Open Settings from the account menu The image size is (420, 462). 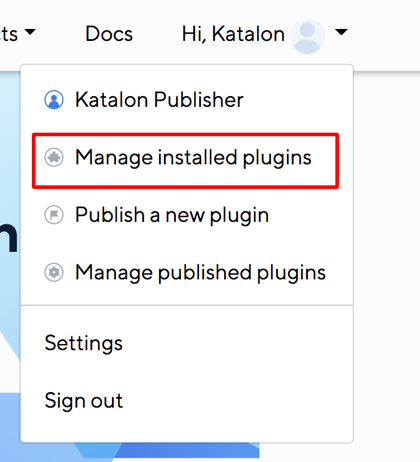point(187,343)
